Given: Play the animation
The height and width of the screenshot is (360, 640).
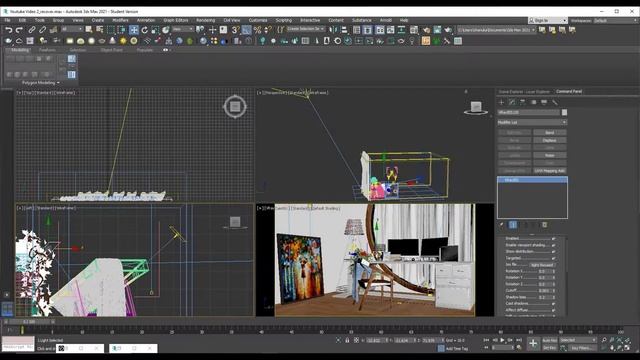Looking at the screenshot, I should pos(502,340).
